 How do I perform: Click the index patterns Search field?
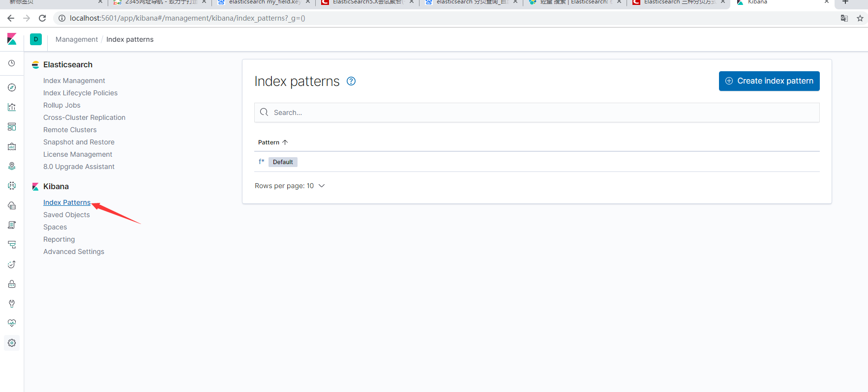[537, 112]
